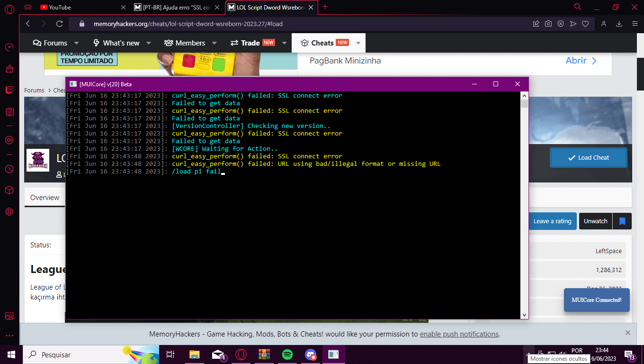
Task: Open sidebar three dots more menu
Action: point(9,336)
